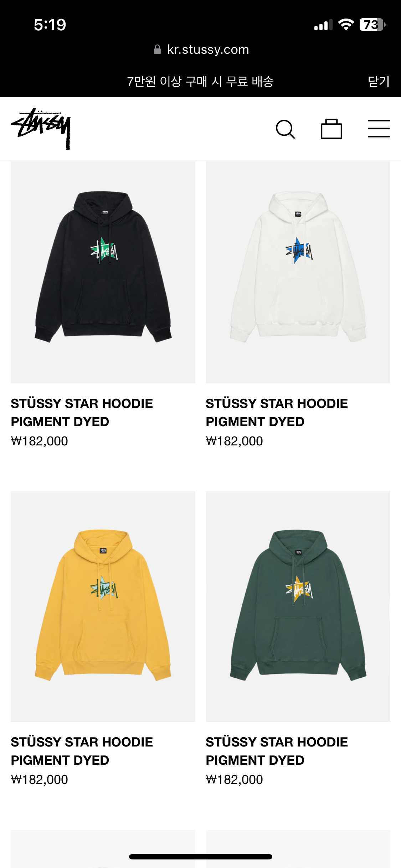
Task: Tap black hoodie product title link
Action: pyautogui.click(x=82, y=413)
